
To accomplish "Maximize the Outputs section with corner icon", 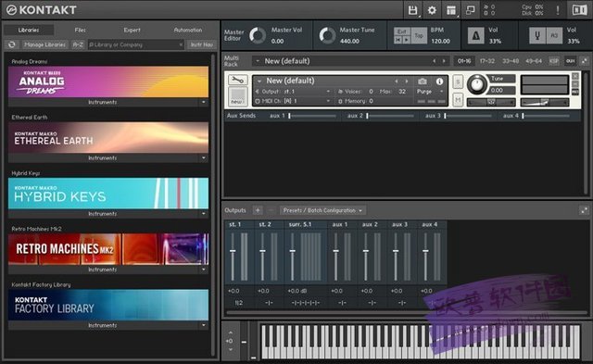I will (x=584, y=210).
